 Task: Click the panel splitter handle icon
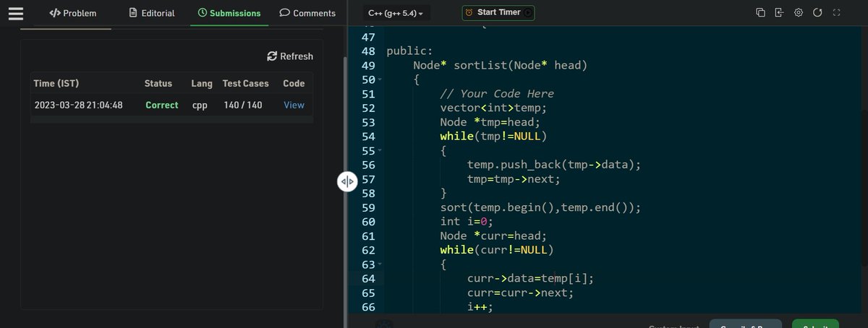[x=347, y=181]
